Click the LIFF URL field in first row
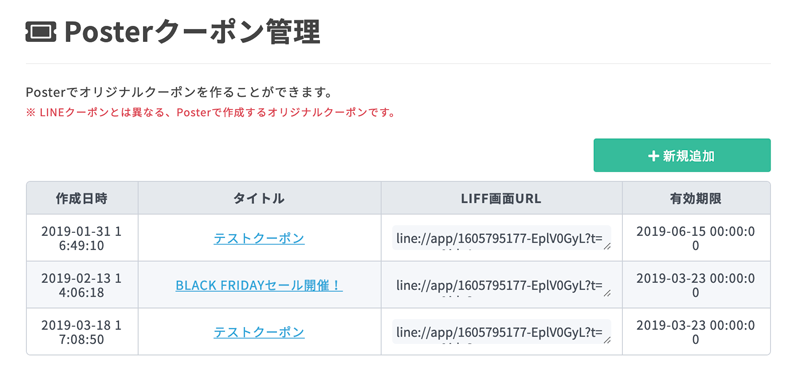The height and width of the screenshot is (380, 800). coord(502,238)
